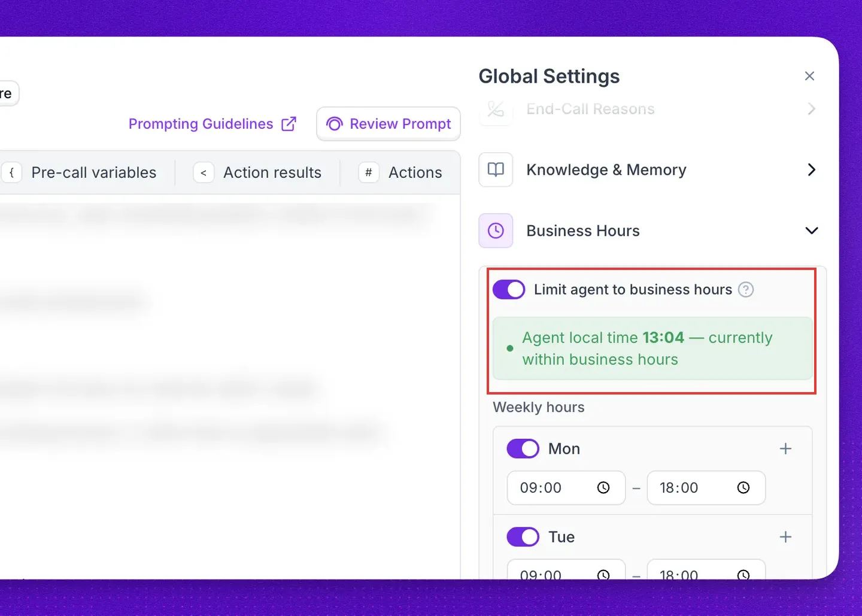862x616 pixels.
Task: Disable the Mon toggle
Action: 523,448
